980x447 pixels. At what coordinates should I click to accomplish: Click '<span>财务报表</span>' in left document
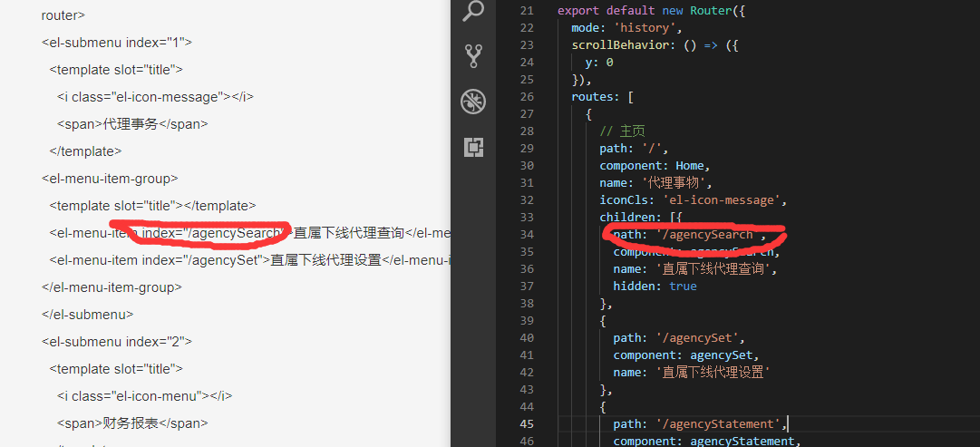point(132,423)
